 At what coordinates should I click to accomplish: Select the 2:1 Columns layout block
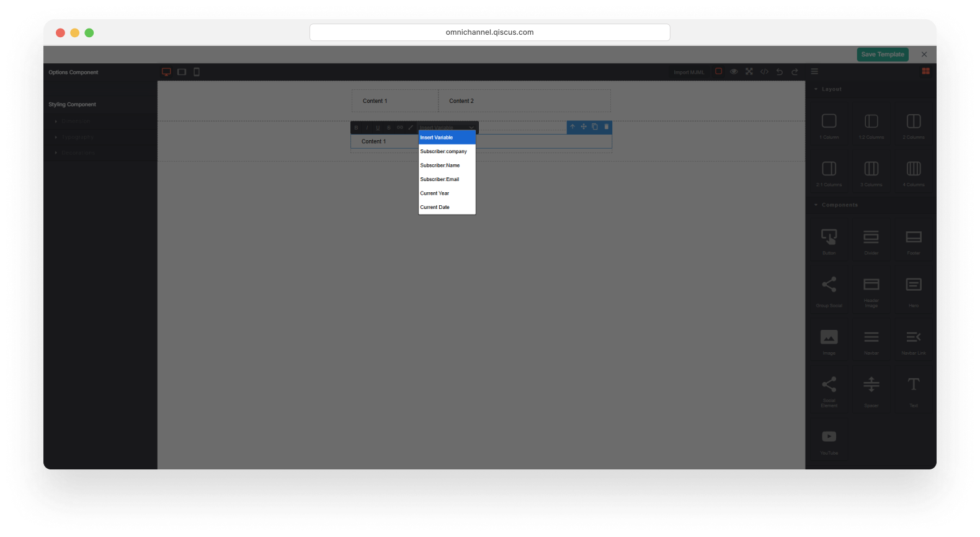point(829,172)
